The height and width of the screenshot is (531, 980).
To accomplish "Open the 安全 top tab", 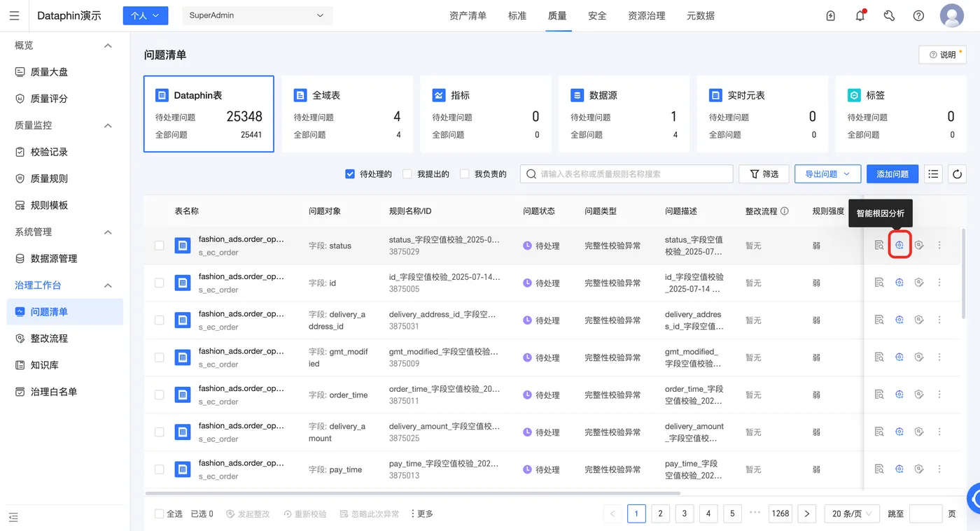I will (597, 15).
